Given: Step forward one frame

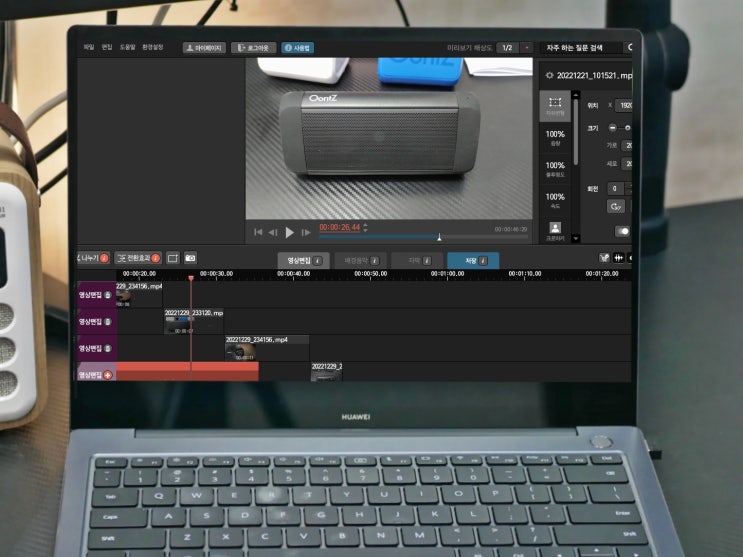Looking at the screenshot, I should (306, 232).
